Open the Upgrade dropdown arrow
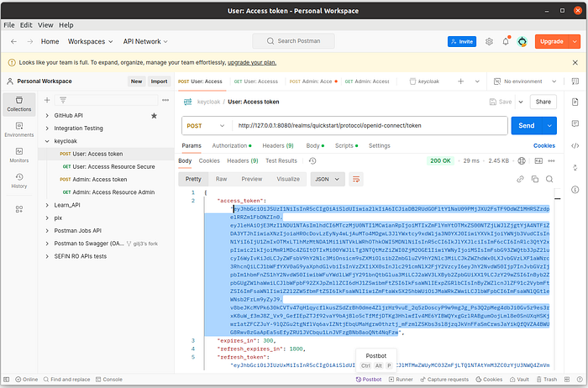Screen dimensions: 588x388 [x=575, y=41]
